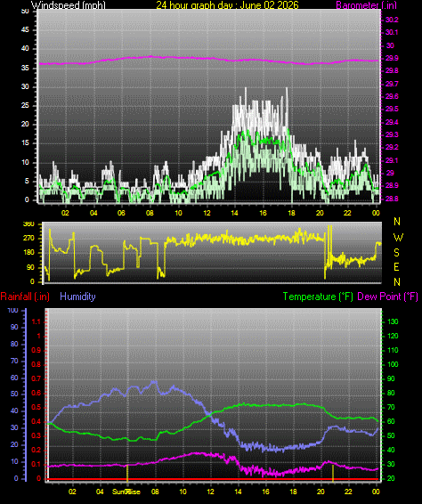Screen dimensions: 422x504
Task: Click the Dew Point (°F) legend label
Action: pos(387,297)
